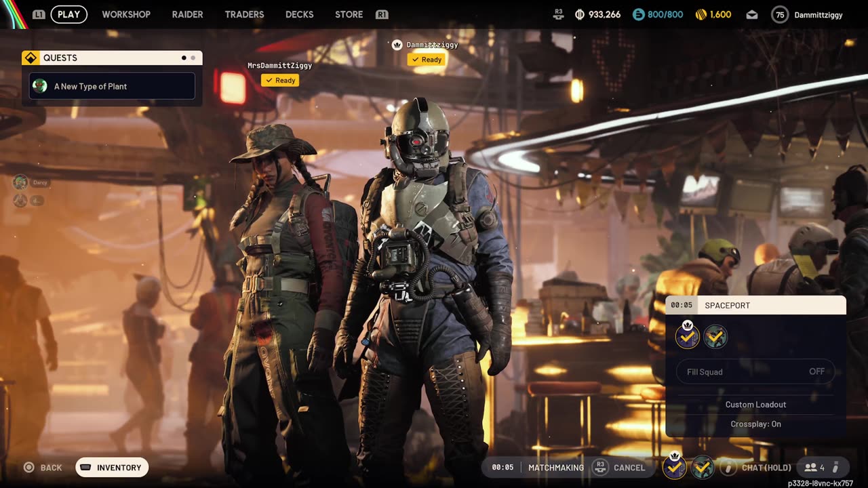868x488 pixels.
Task: Cancel matchmaking
Action: point(629,468)
